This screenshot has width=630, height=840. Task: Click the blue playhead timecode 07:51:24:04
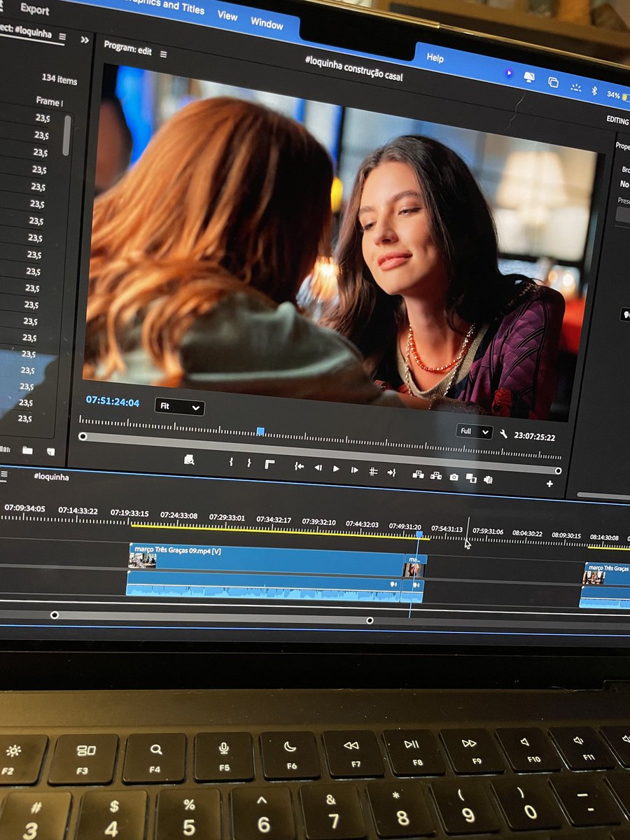(113, 402)
